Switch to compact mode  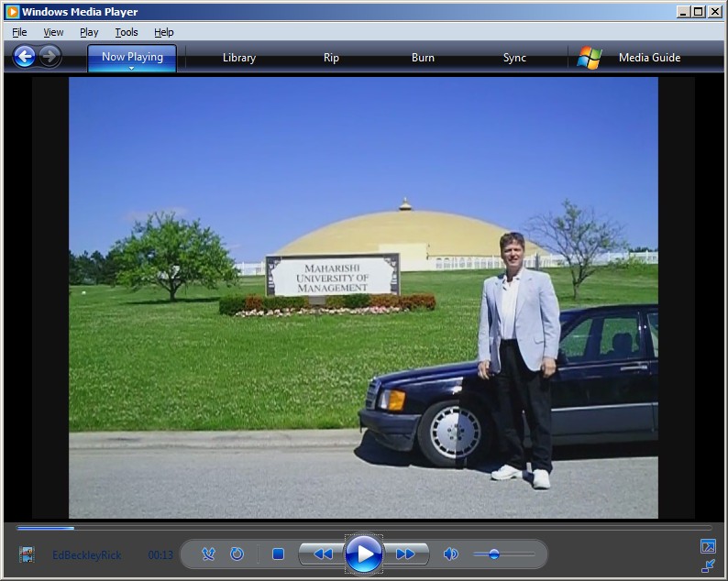tap(707, 565)
